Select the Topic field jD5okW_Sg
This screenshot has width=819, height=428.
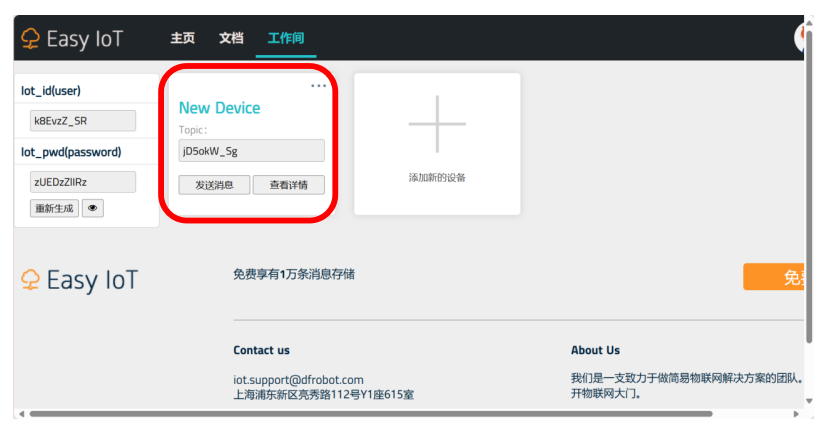251,151
